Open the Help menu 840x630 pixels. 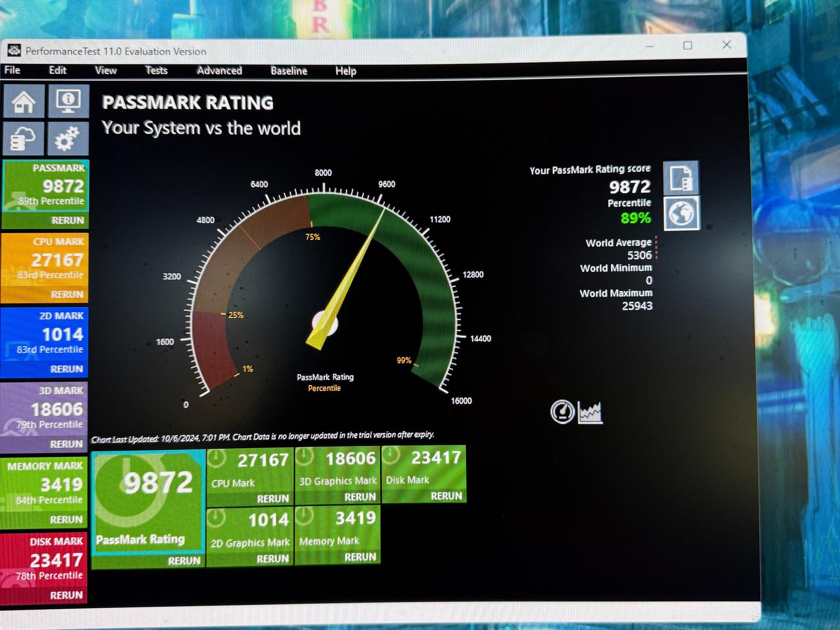pyautogui.click(x=346, y=71)
